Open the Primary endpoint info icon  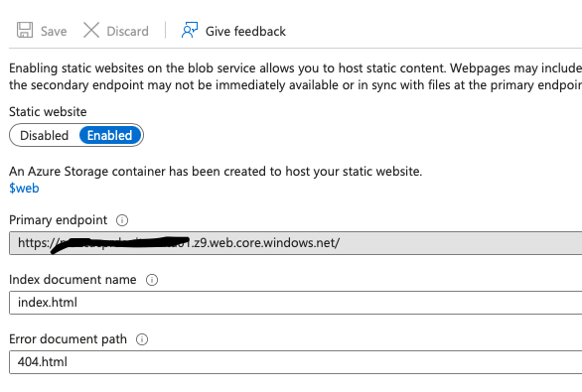122,220
